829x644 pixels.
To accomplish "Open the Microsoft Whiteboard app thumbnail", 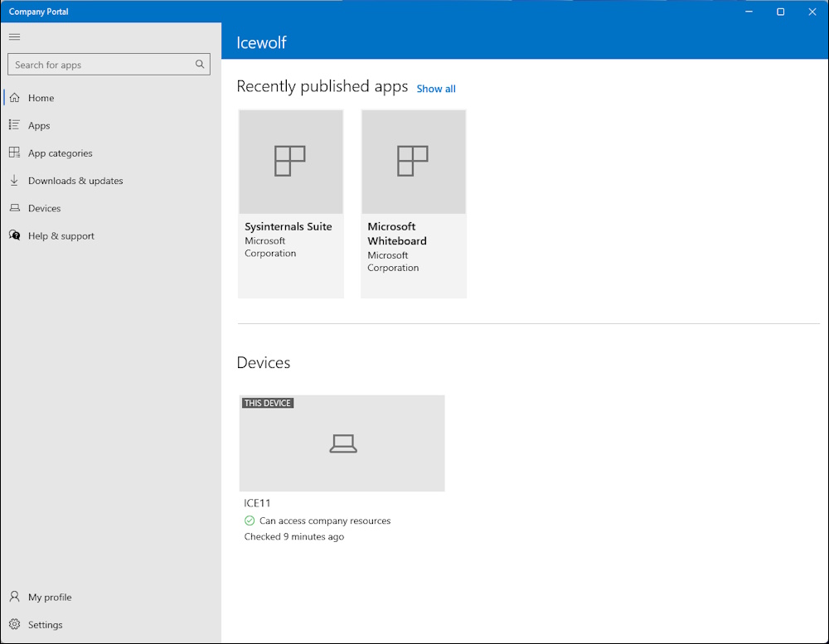I will (x=414, y=162).
